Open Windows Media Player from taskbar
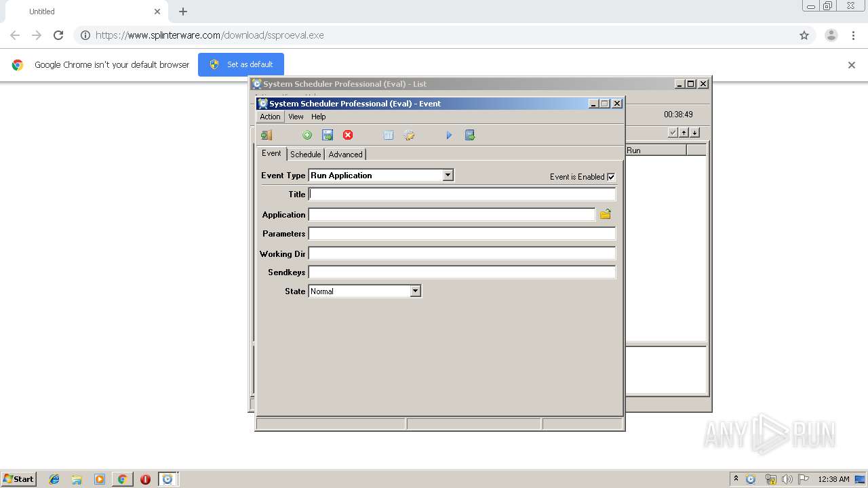Screen dimensions: 868x488 100,479
